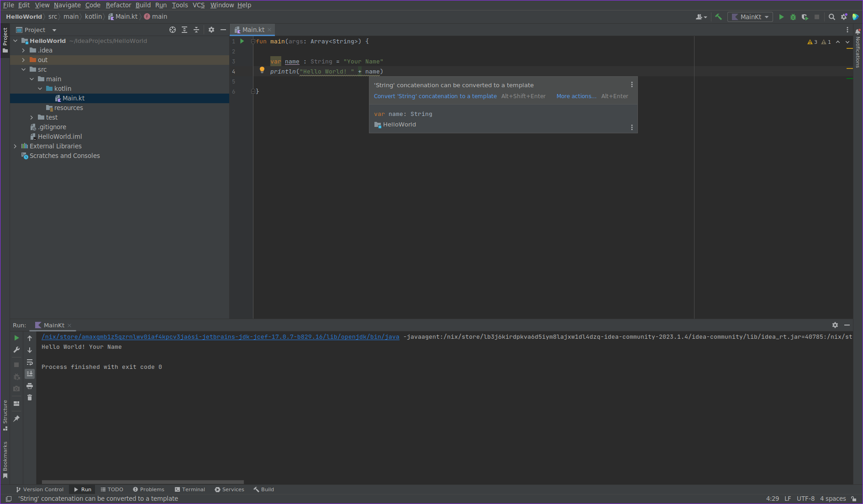The width and height of the screenshot is (863, 504).
Task: Toggle the Project sidebar tool button
Action: pos(5,40)
